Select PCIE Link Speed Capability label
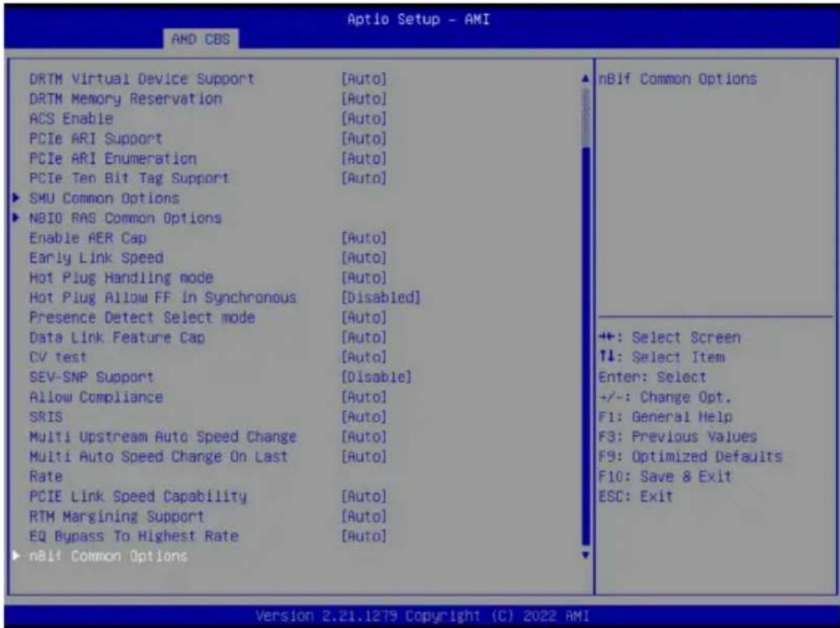 [138, 496]
